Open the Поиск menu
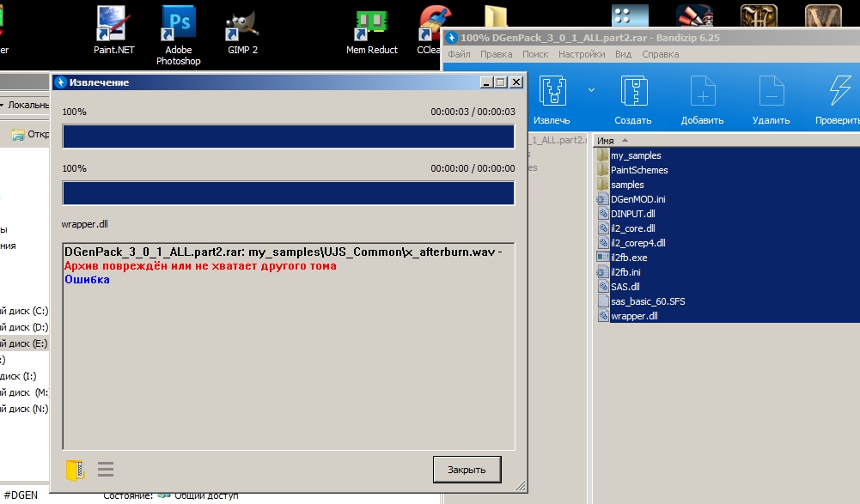Screen dimensions: 860x504 535,54
